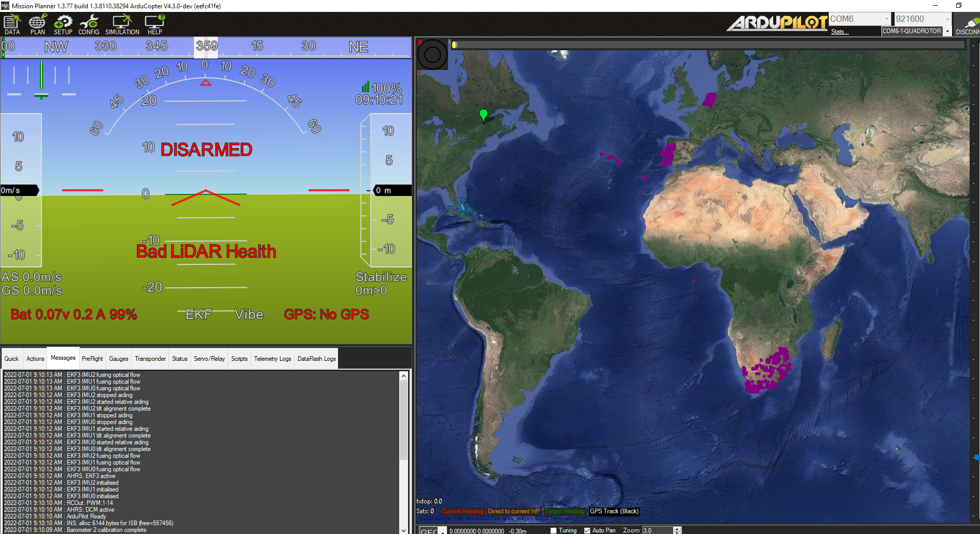Open the SETUP screen
This screenshot has height=534, width=980.
coord(63,24)
